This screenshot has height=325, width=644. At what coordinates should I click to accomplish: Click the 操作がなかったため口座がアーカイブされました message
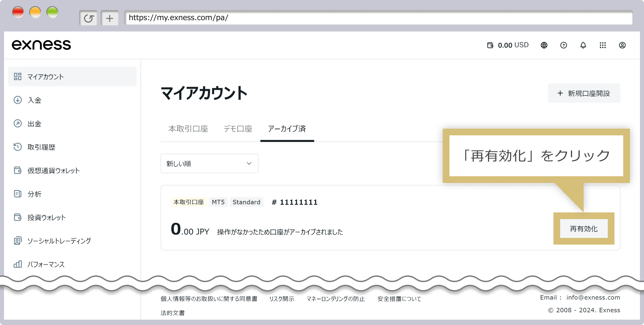[x=280, y=232]
